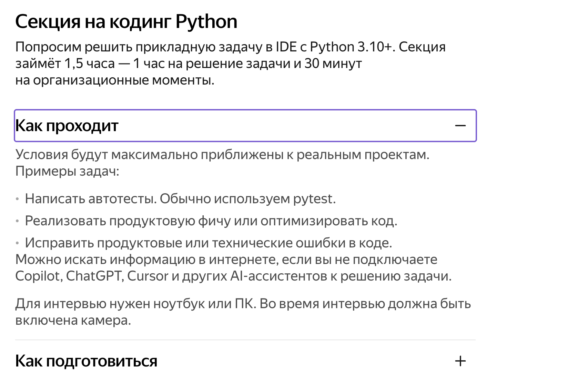Click the bullet dot before Написать автотесты

coord(18,199)
